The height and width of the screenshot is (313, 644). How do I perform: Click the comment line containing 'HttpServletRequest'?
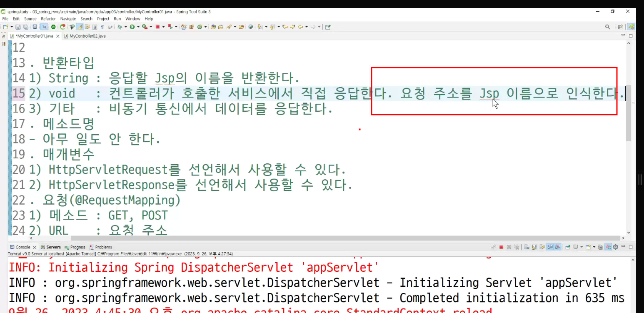(x=187, y=170)
